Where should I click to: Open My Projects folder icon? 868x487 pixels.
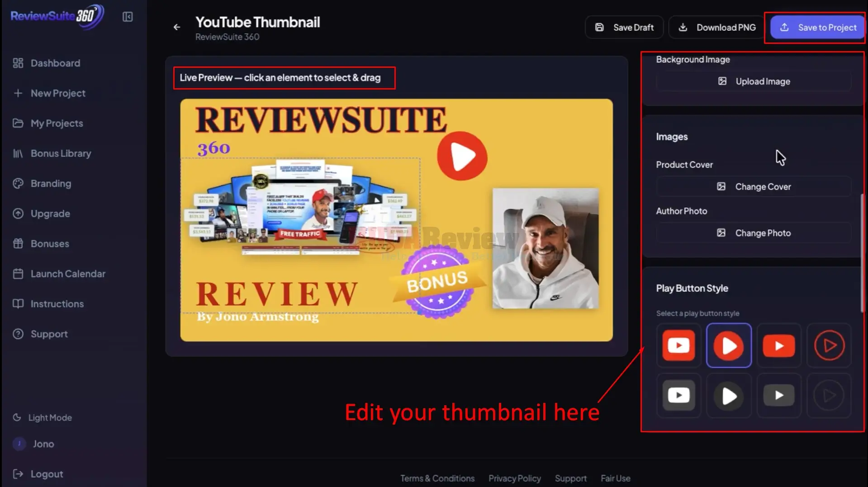(x=18, y=123)
